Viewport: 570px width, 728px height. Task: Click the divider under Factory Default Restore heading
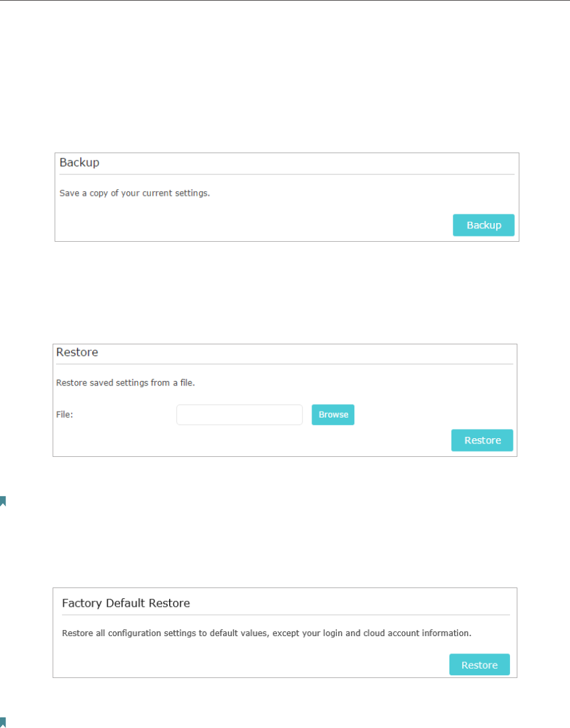pos(286,615)
